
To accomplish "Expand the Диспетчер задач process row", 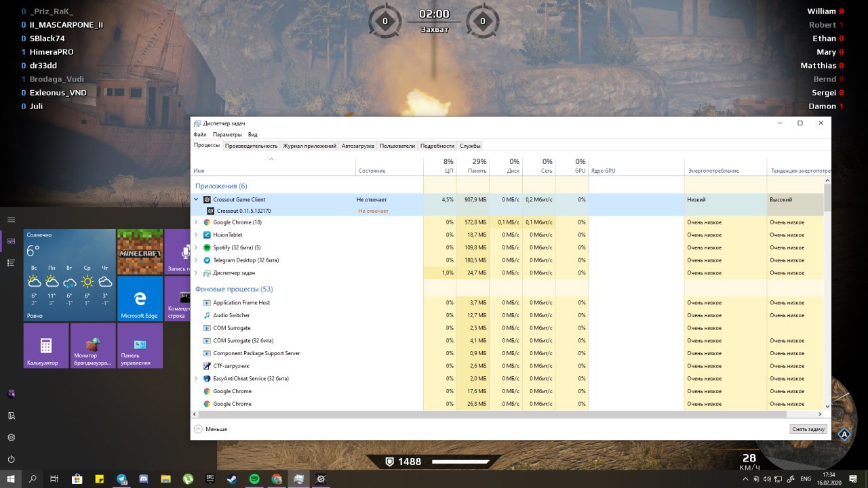I will pyautogui.click(x=197, y=272).
